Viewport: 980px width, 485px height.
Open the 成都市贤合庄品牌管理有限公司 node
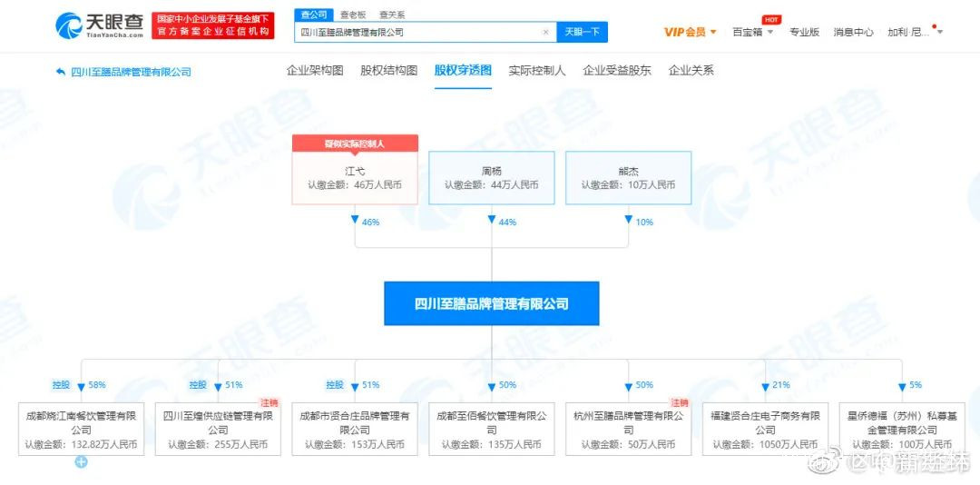355,430
